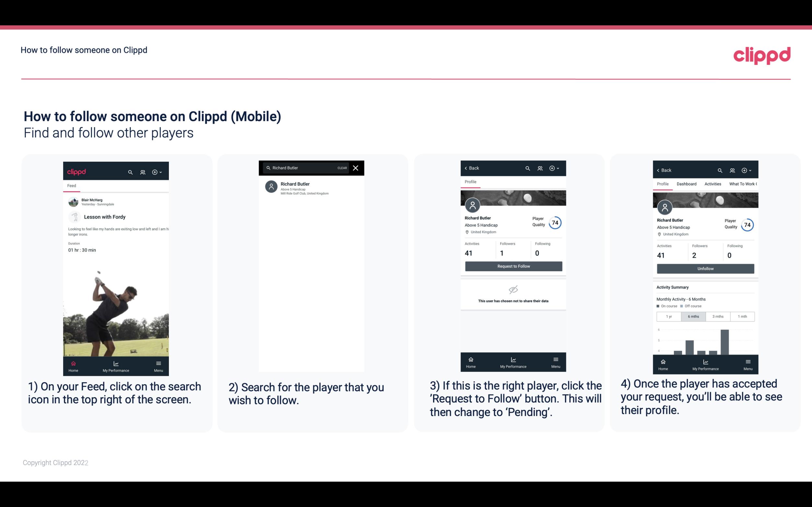Click the Request to Follow button
Viewport: 812px width, 507px height.
512,266
